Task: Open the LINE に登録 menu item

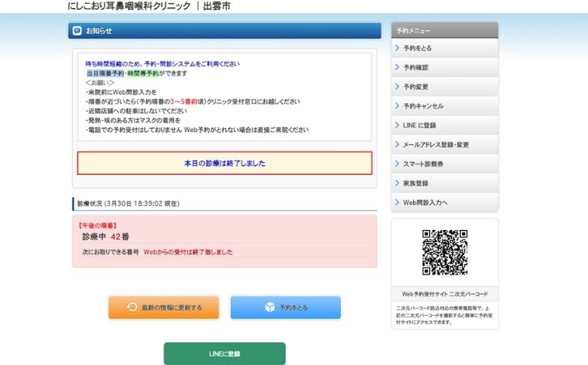Action: click(445, 125)
